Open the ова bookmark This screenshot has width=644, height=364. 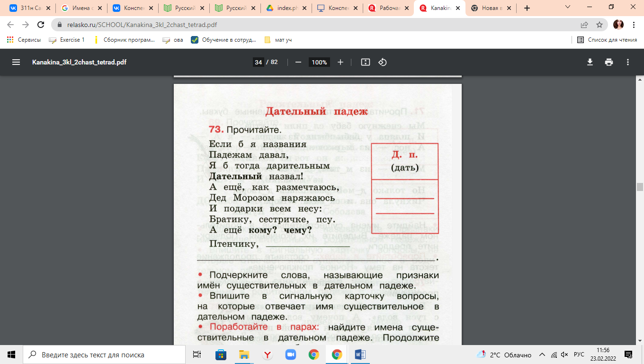[172, 40]
